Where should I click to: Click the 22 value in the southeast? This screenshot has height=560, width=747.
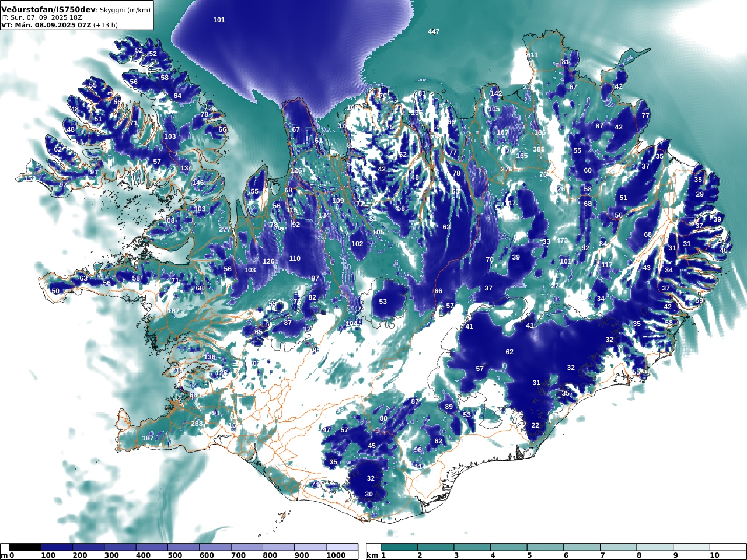coord(535,425)
